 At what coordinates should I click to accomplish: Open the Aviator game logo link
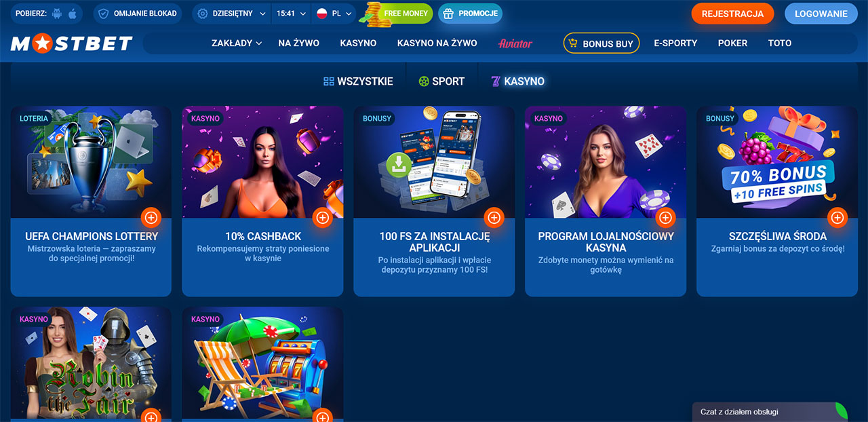[515, 43]
